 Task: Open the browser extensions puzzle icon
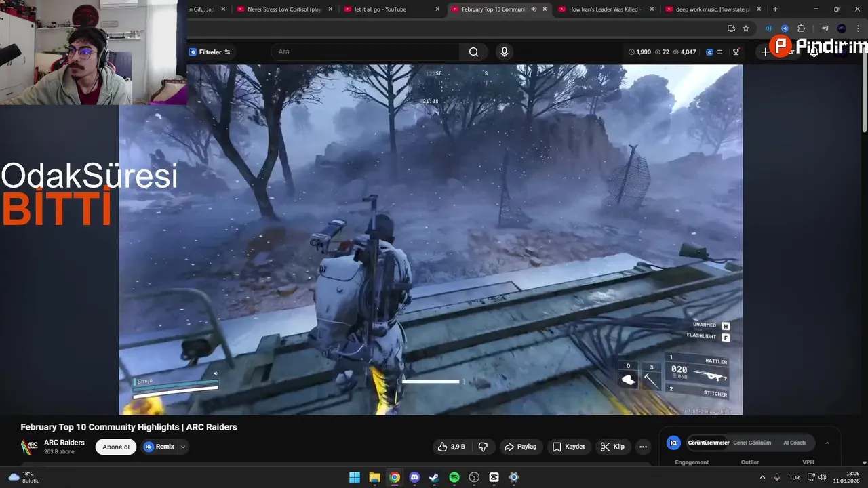pos(802,28)
